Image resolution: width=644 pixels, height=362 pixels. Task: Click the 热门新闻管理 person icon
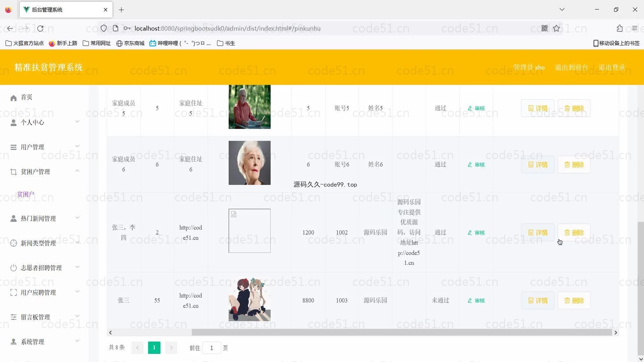click(x=13, y=219)
